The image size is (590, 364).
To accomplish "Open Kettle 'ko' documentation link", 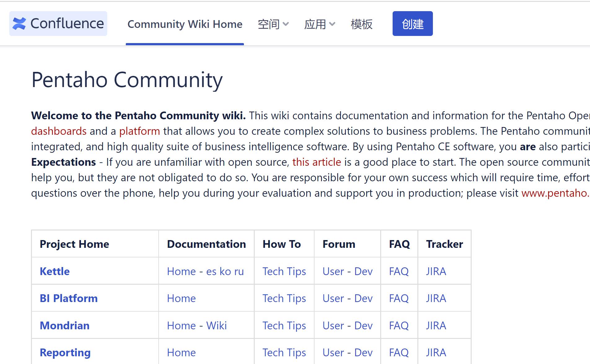I will tap(225, 271).
